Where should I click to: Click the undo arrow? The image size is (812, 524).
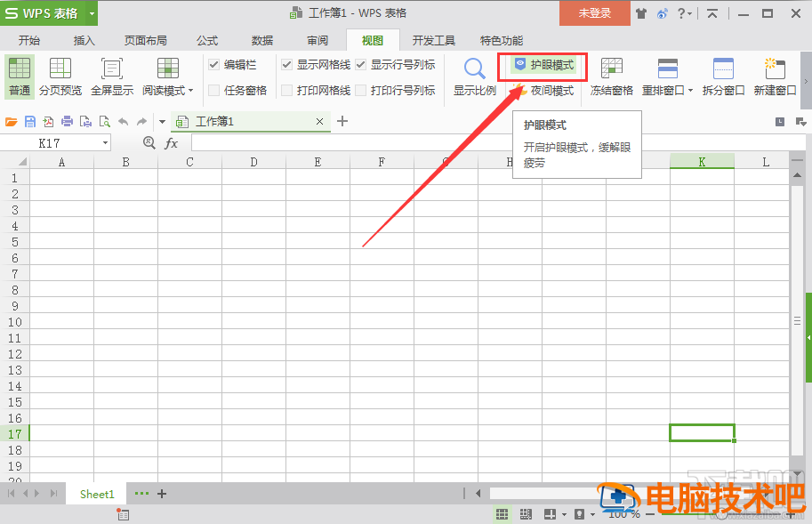(x=124, y=122)
